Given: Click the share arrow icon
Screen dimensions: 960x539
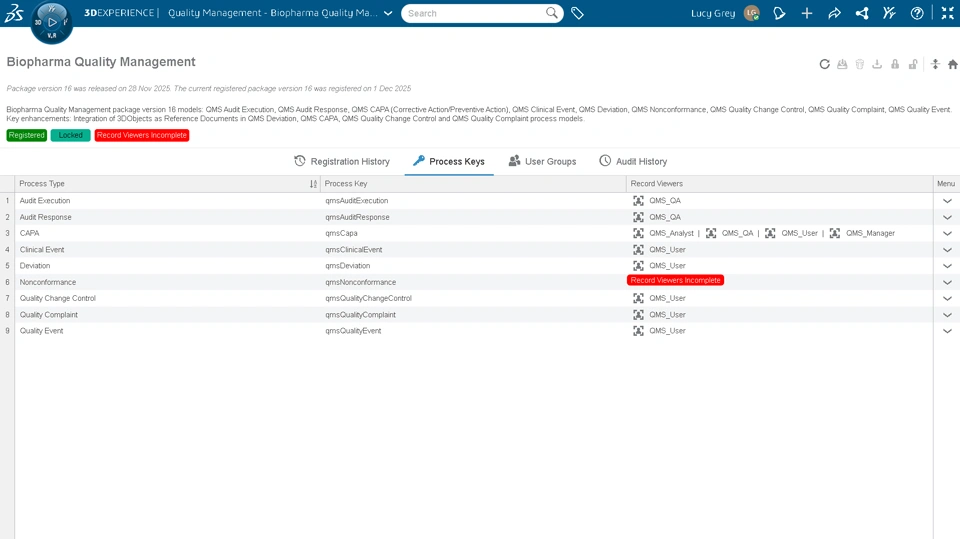Looking at the screenshot, I should point(834,13).
